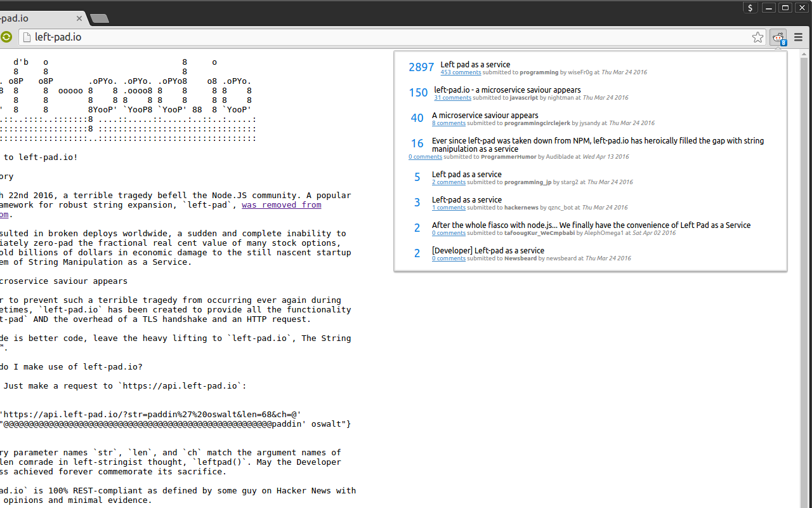The height and width of the screenshot is (508, 812).
Task: Click username 'qznc_bot'
Action: 560,208
